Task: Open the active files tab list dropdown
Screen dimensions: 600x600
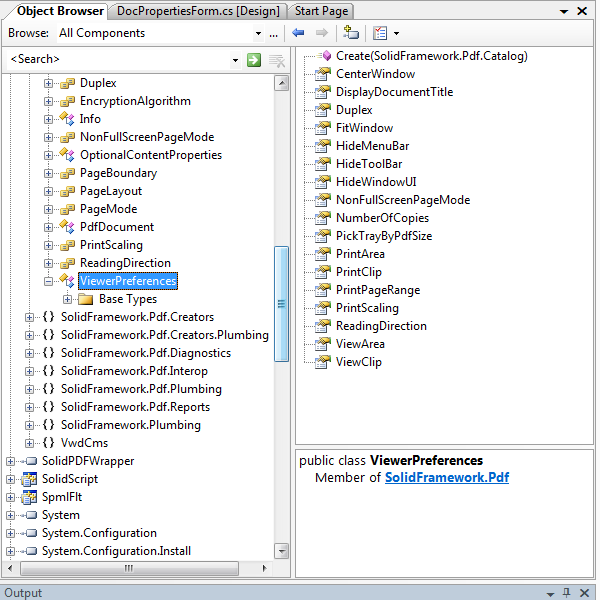Action: click(564, 11)
